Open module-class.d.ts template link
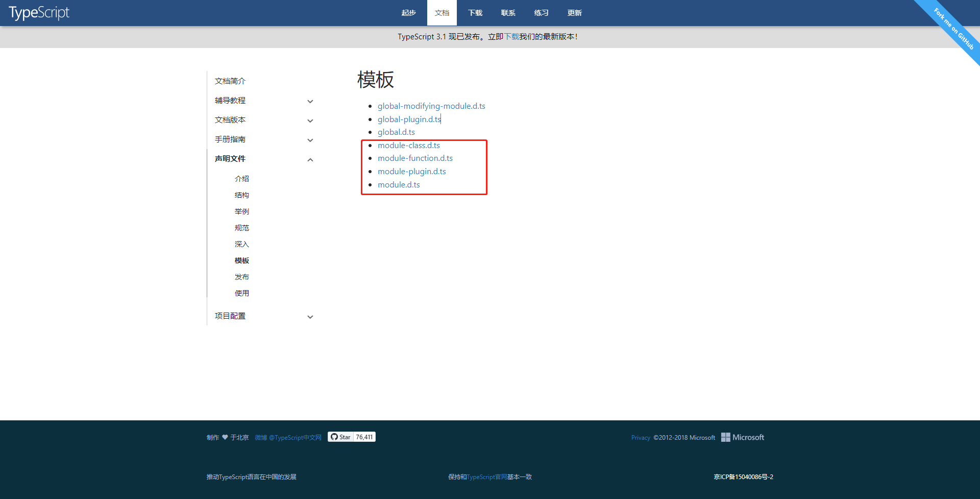The height and width of the screenshot is (499, 980). 409,146
